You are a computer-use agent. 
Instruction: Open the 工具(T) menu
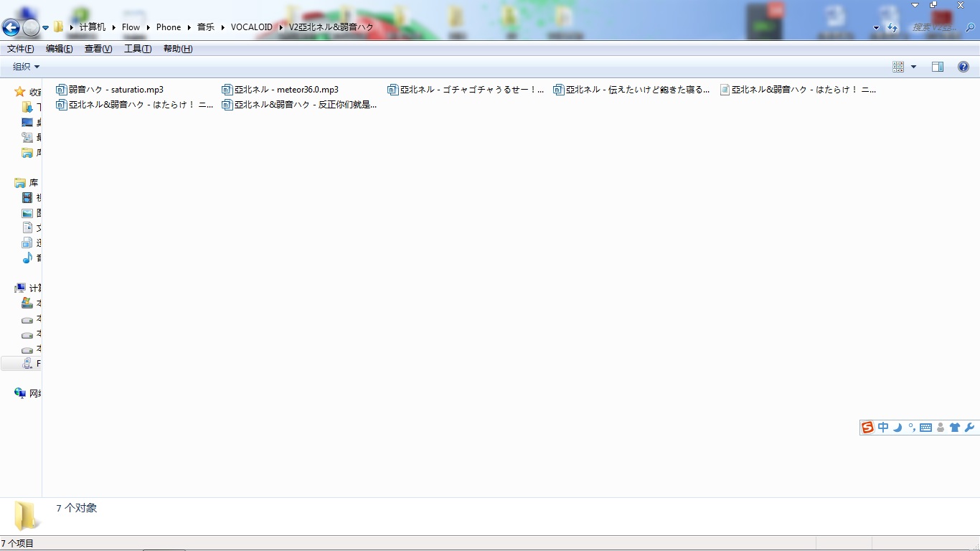pyautogui.click(x=138, y=49)
